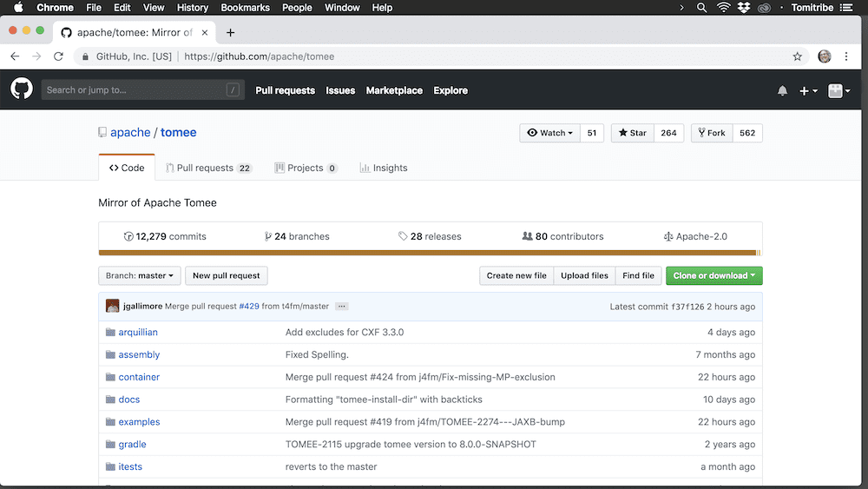Click the browser reload icon
Image resolution: width=868 pixels, height=489 pixels.
click(x=59, y=56)
